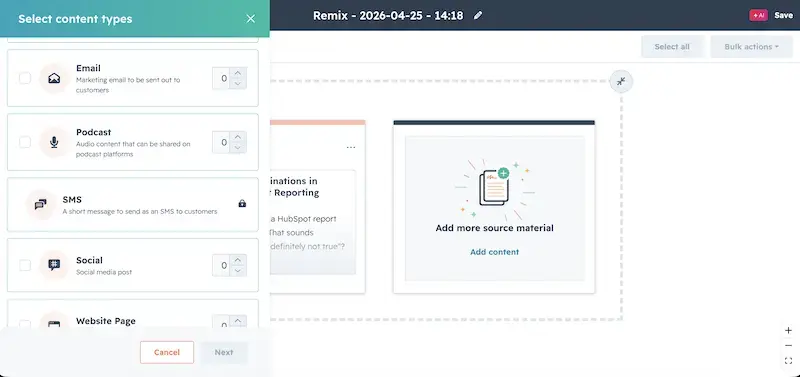
Task: Open the three-dot menu on source card
Action: (351, 147)
